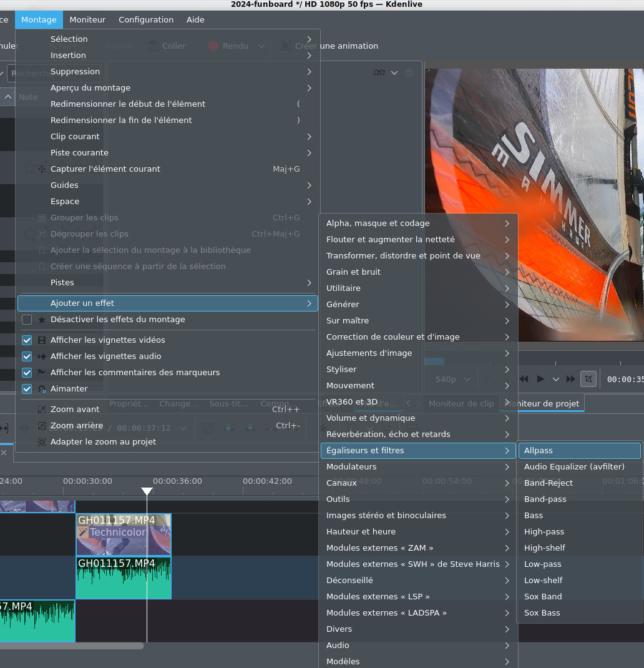The image size is (644, 668).
Task: Click Capturer l'élément courant icon
Action: coord(42,169)
